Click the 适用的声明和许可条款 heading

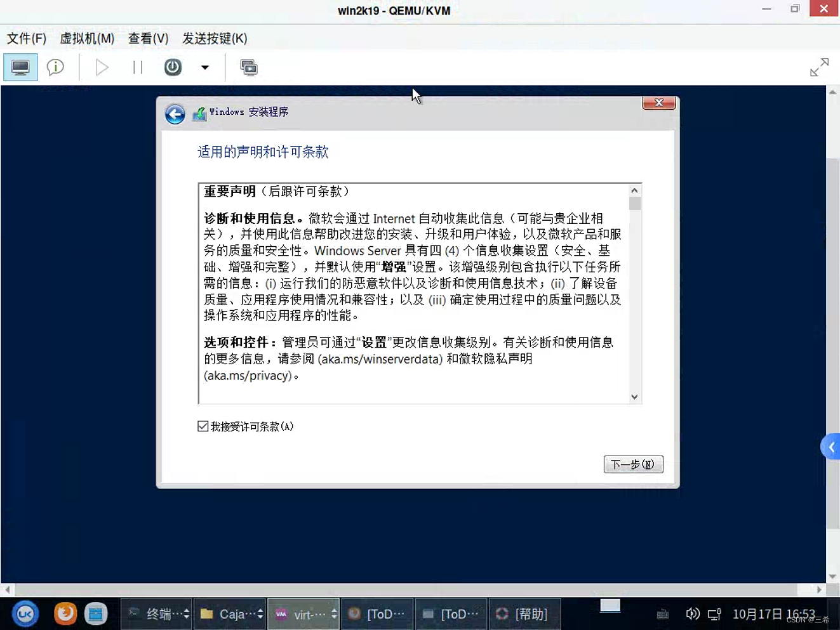click(x=263, y=152)
